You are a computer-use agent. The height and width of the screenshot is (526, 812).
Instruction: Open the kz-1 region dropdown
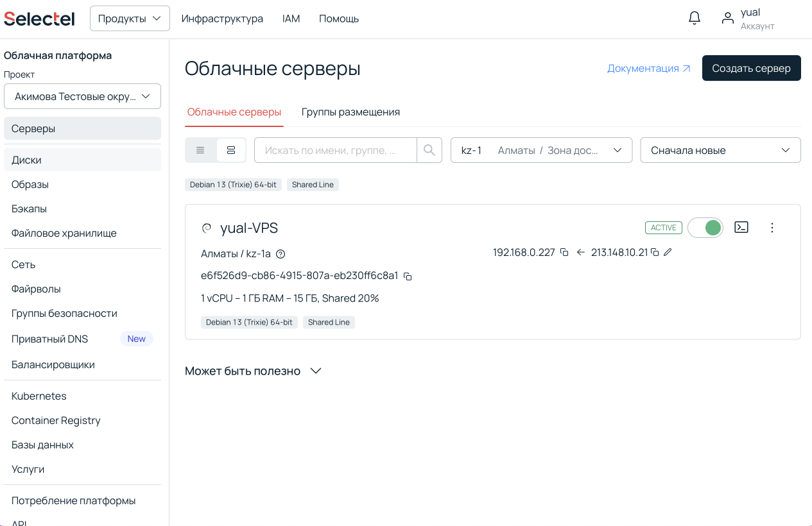click(542, 150)
